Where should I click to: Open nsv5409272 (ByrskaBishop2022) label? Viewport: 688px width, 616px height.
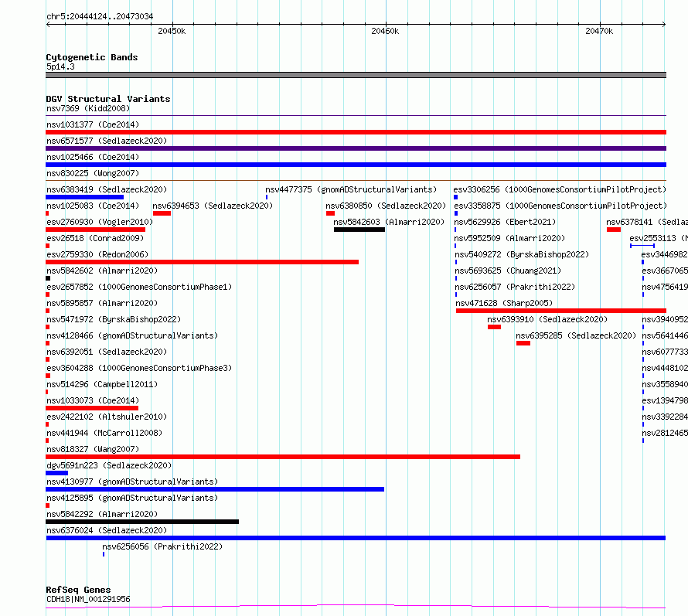[522, 254]
